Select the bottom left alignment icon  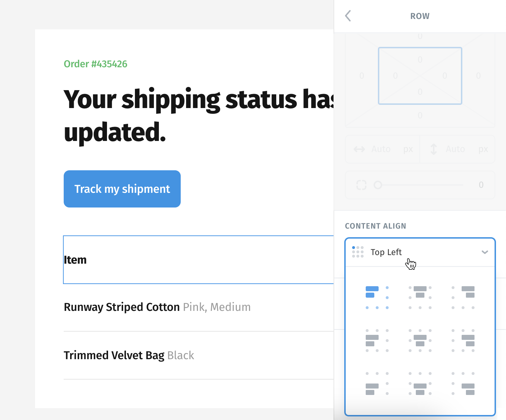377,383
